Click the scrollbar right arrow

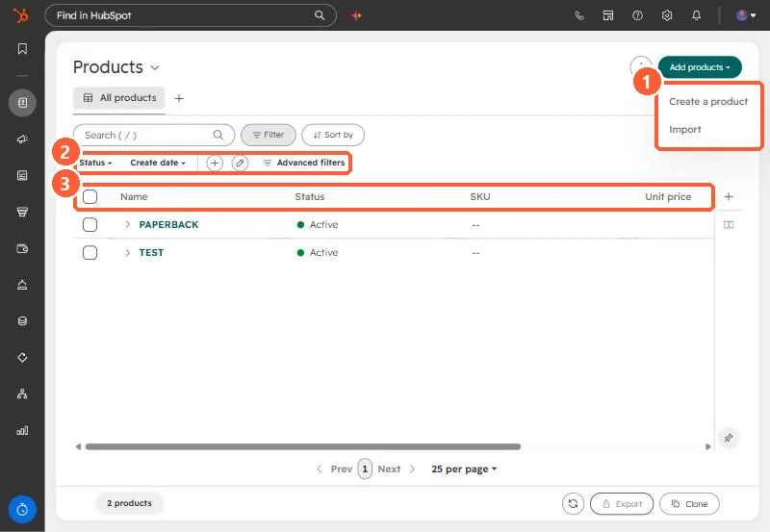708,446
